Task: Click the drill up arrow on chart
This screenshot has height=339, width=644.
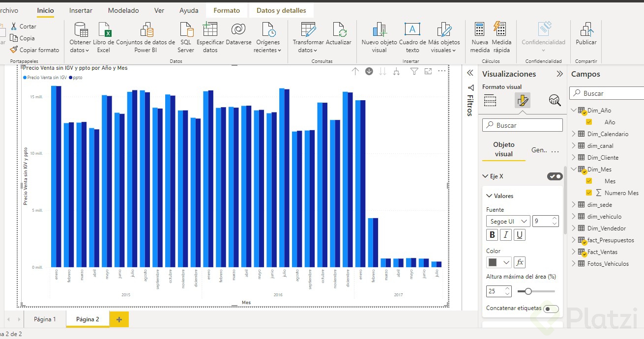Action: [x=355, y=72]
